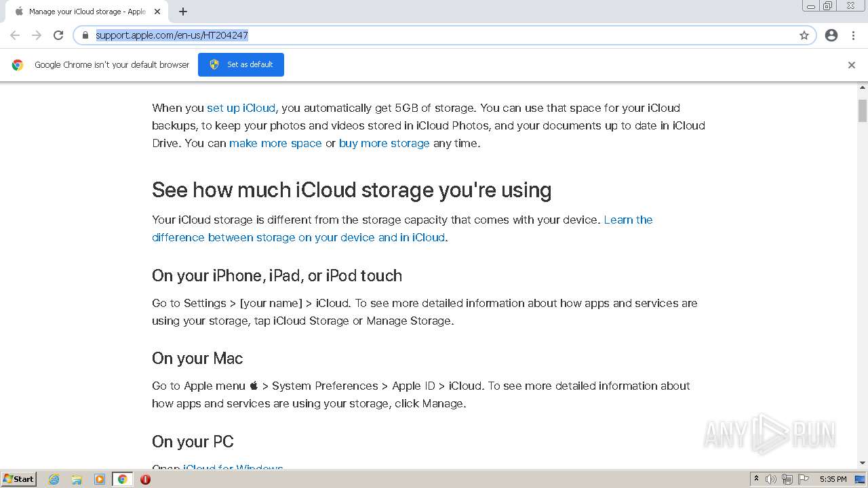Image resolution: width=868 pixels, height=488 pixels.
Task: Click the scrollbar up arrow
Action: (x=863, y=87)
